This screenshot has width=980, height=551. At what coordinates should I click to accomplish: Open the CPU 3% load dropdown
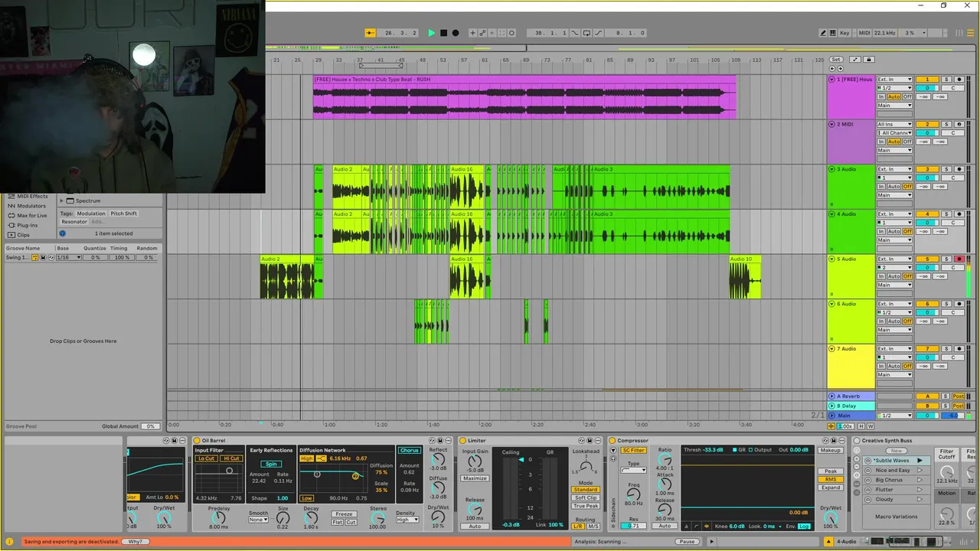(x=914, y=33)
